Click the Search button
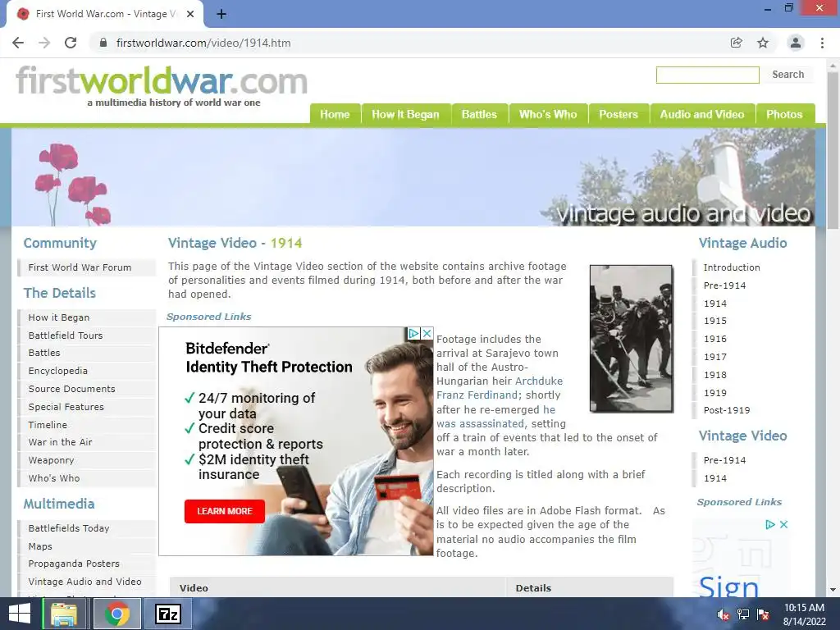Viewport: 840px width, 630px height. point(788,75)
